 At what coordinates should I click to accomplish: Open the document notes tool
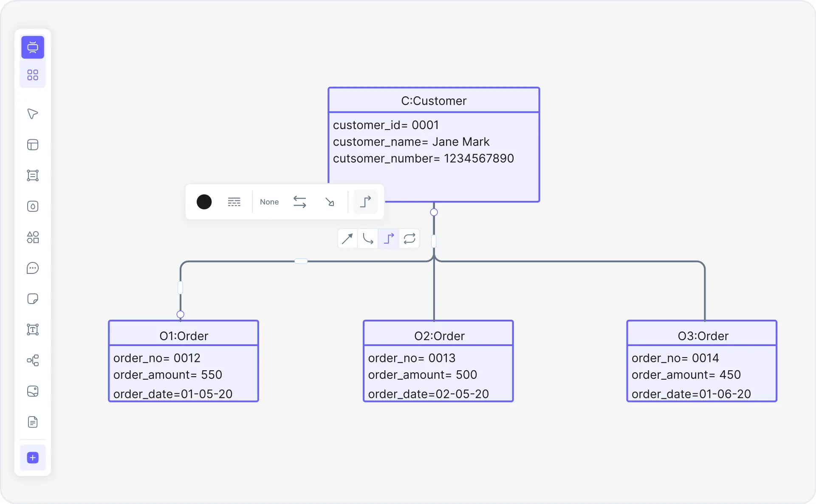33,422
